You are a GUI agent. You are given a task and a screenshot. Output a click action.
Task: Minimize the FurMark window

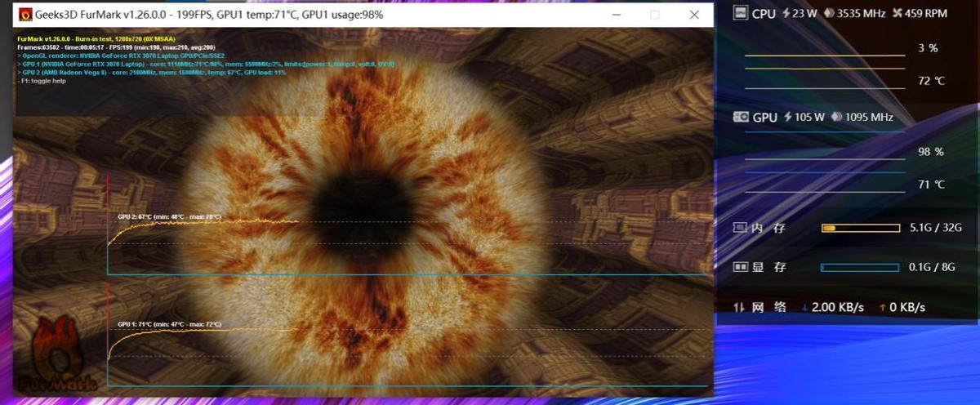point(617,15)
